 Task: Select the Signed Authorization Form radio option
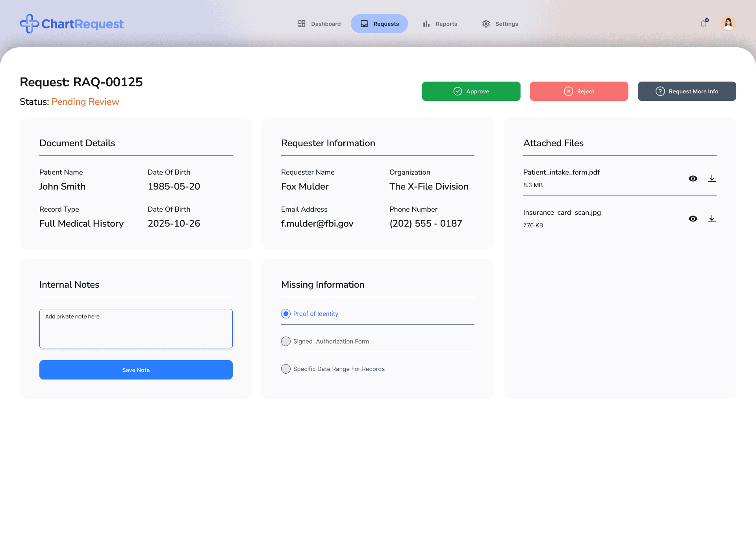click(x=286, y=341)
